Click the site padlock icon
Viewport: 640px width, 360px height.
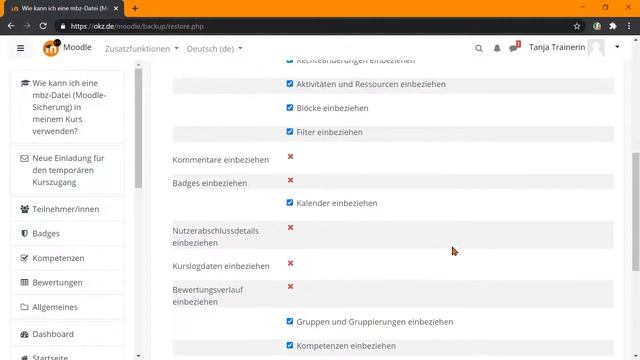[x=62, y=26]
